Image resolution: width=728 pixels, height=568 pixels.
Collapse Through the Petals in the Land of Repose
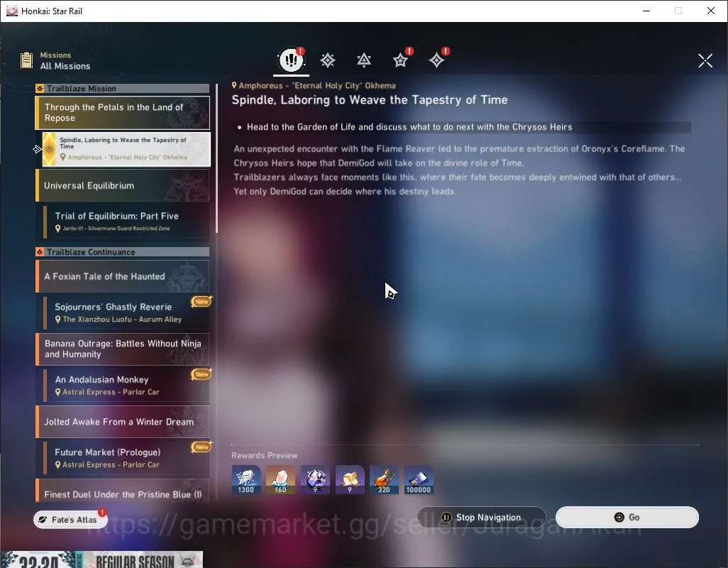[x=123, y=113]
